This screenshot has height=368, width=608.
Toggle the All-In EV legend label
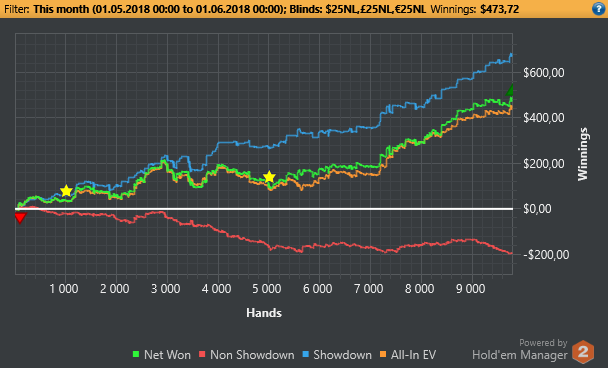pyautogui.click(x=413, y=355)
